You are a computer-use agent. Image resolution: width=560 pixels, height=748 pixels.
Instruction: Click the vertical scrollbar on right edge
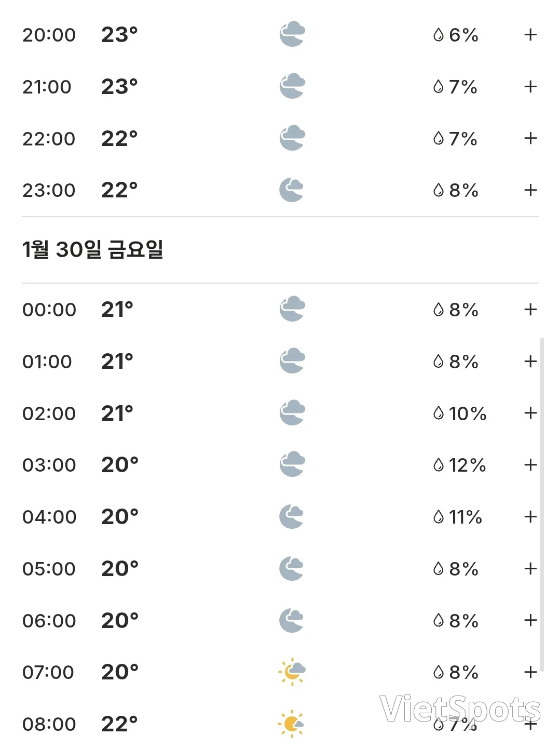(542, 504)
